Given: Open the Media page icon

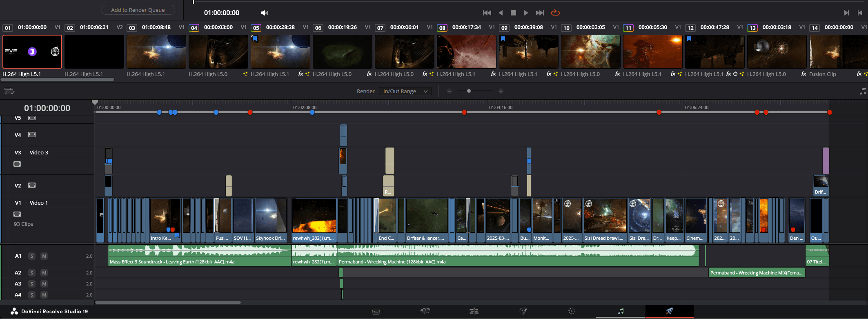Looking at the screenshot, I should click(x=376, y=311).
